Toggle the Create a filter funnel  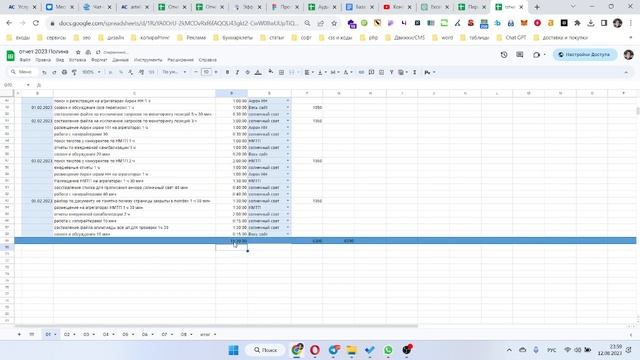click(x=391, y=72)
